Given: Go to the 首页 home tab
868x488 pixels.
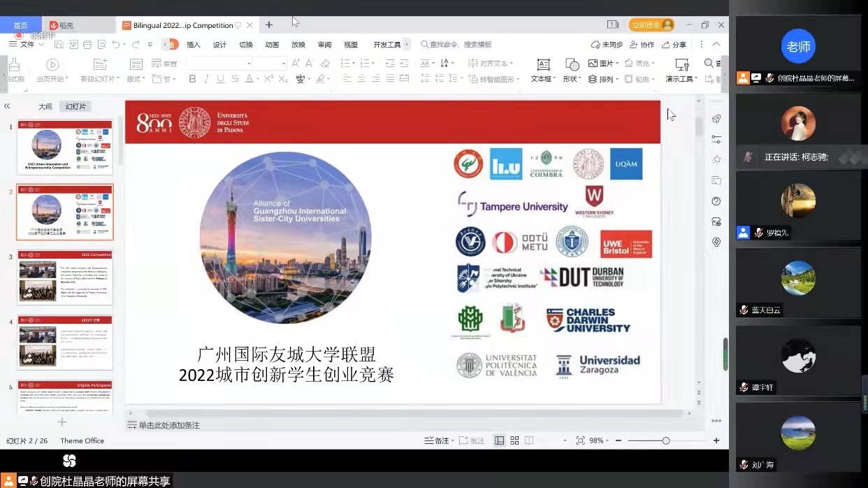Looking at the screenshot, I should pos(21,25).
